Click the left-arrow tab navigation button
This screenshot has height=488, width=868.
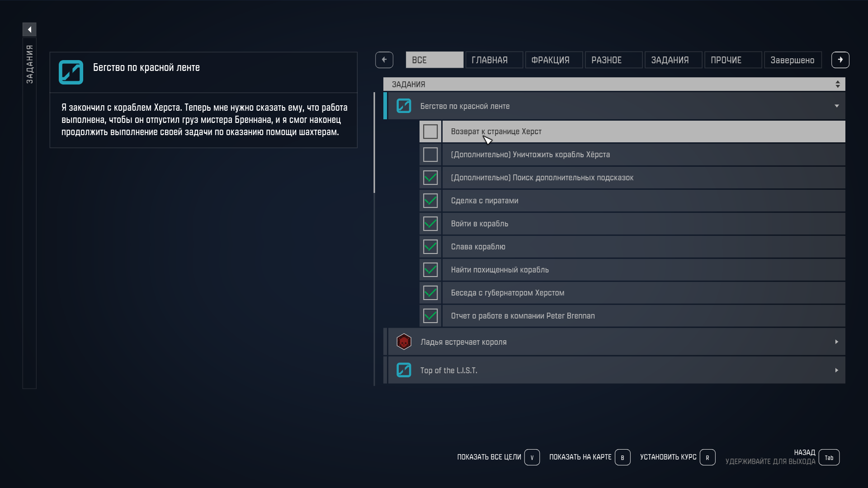384,60
